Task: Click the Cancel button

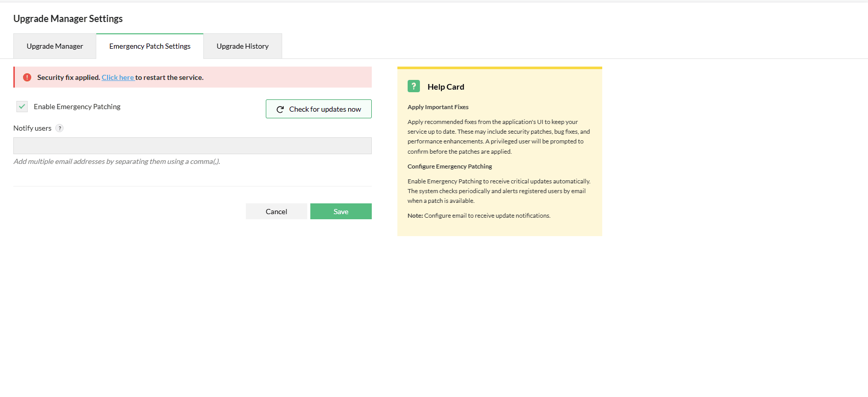Action: point(277,212)
